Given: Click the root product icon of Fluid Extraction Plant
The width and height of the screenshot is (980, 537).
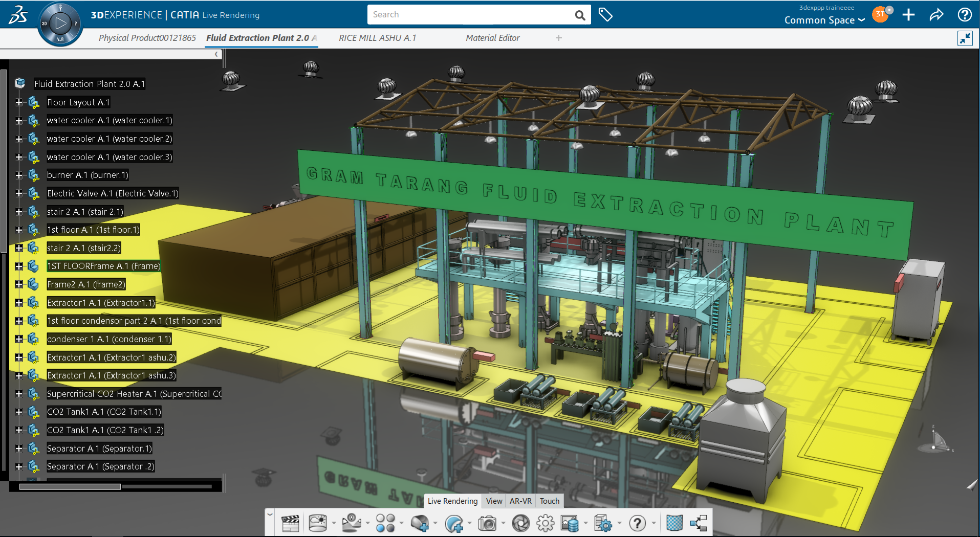Looking at the screenshot, I should pyautogui.click(x=20, y=83).
